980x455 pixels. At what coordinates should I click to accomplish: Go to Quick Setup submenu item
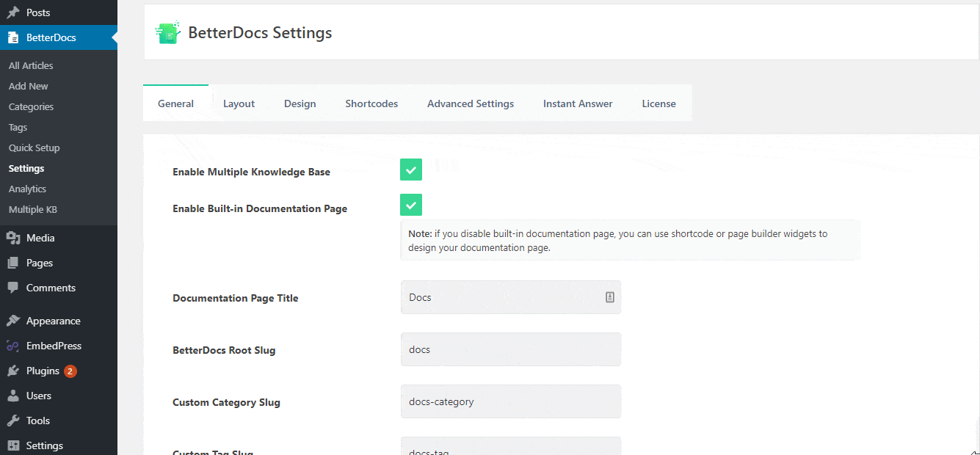35,148
